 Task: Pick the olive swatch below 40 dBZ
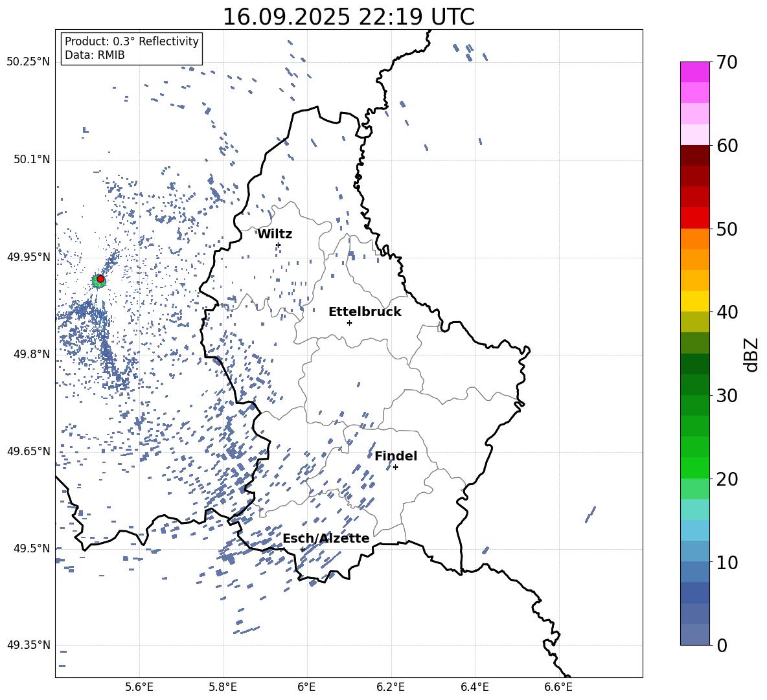coord(695,322)
